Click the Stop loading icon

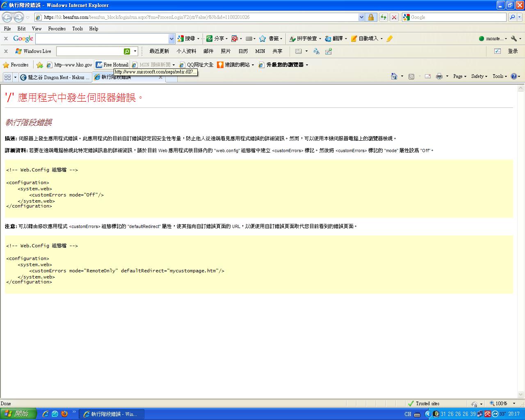(394, 17)
